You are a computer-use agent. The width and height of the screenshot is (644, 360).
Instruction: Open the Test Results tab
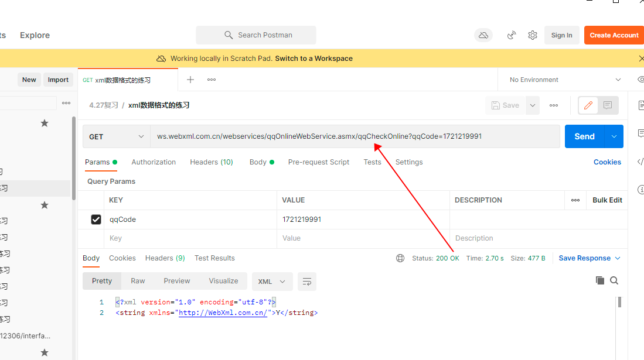[x=214, y=258]
